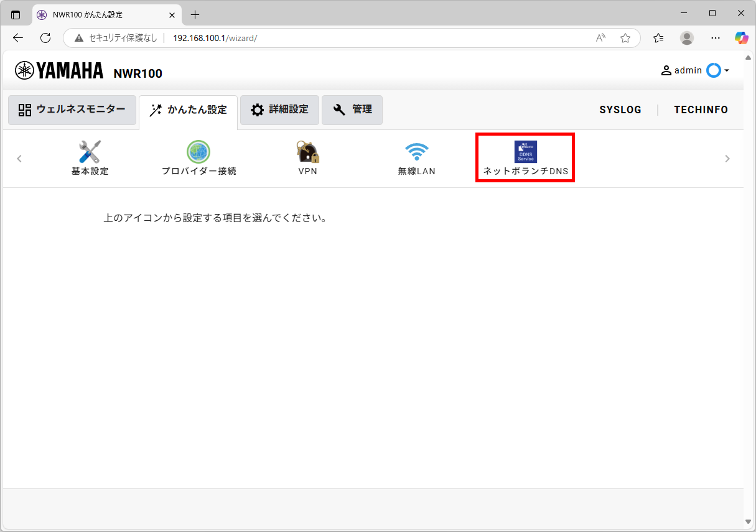The image size is (756, 532).
Task: Open the Copilot icon in browser toolbar
Action: [741, 38]
